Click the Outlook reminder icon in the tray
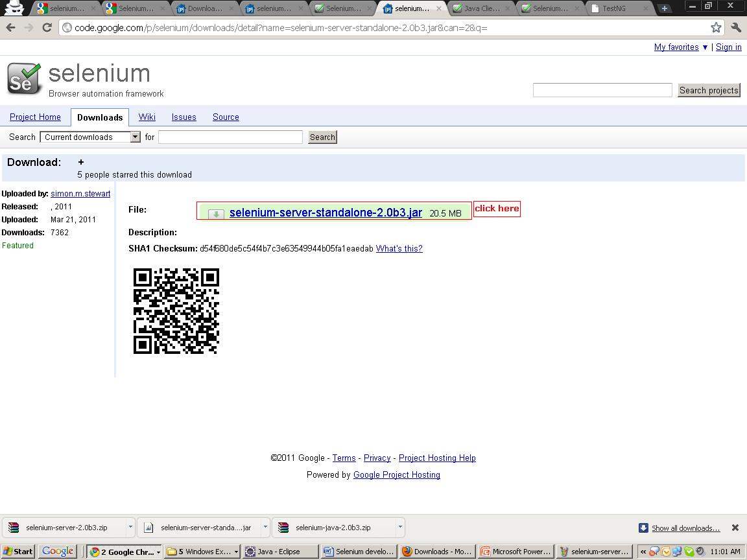This screenshot has height=560, width=747. tap(666, 552)
